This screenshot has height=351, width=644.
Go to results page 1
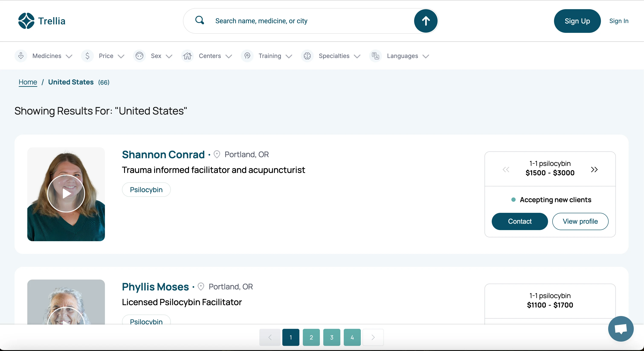click(x=291, y=337)
